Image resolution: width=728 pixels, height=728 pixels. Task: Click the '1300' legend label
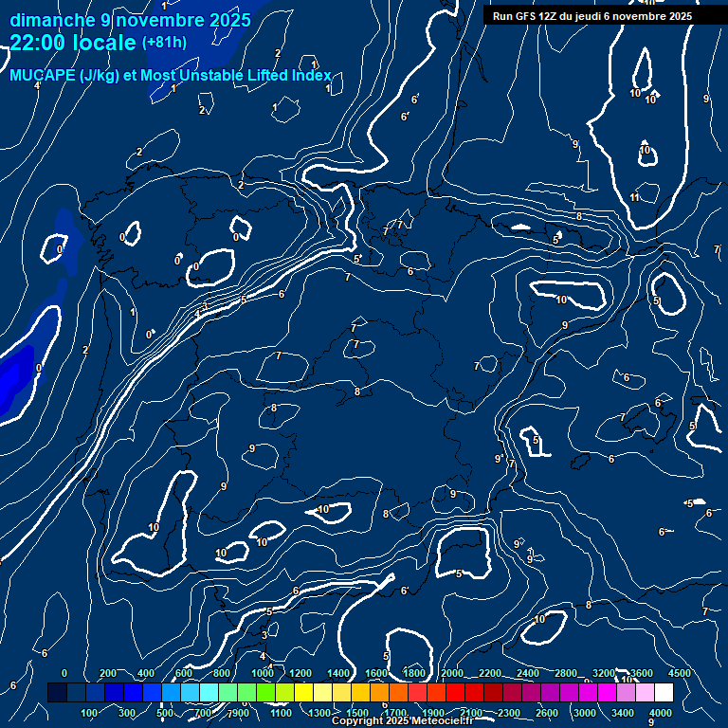pyautogui.click(x=319, y=713)
